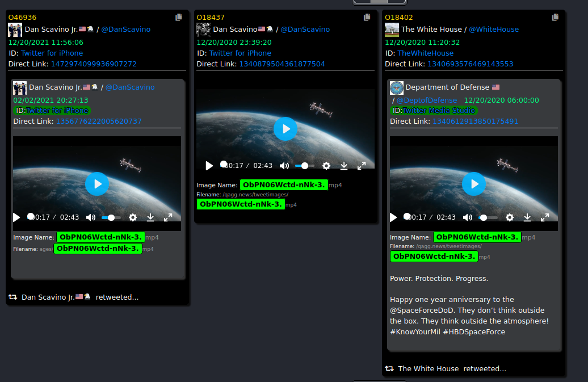Mute the O46936 video audio
588x382 pixels.
coord(91,217)
